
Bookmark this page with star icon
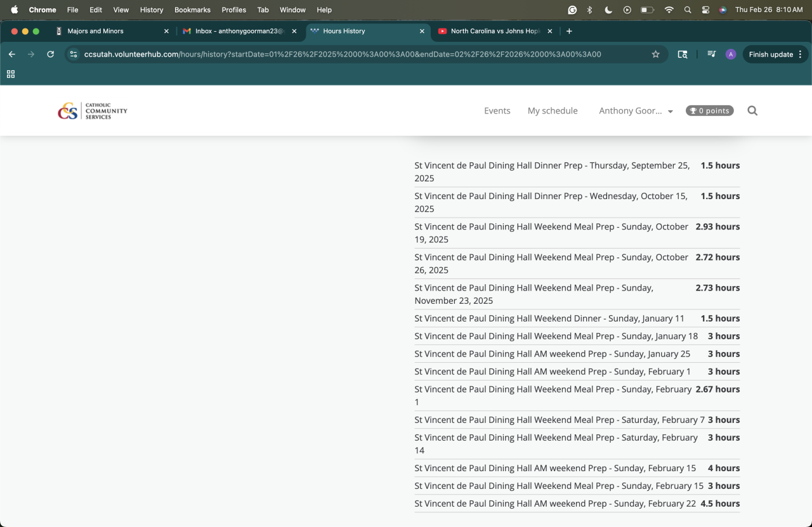click(655, 55)
